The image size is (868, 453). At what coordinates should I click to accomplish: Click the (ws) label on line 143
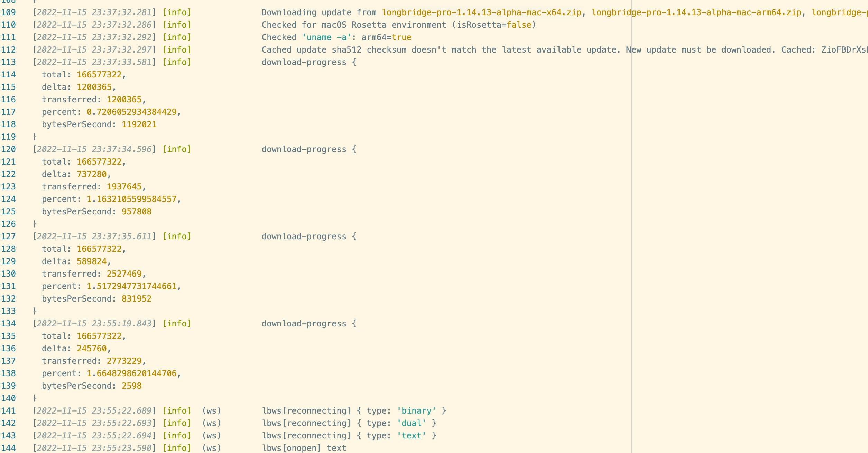click(211, 436)
